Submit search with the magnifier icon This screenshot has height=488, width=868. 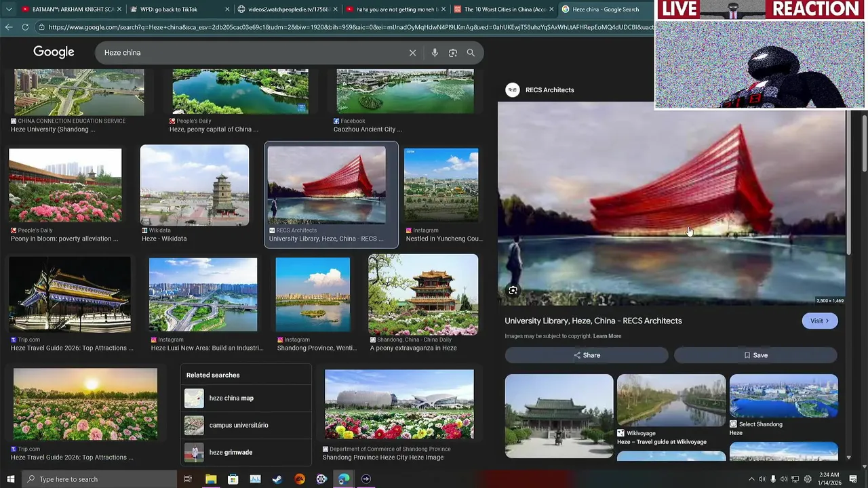(471, 53)
